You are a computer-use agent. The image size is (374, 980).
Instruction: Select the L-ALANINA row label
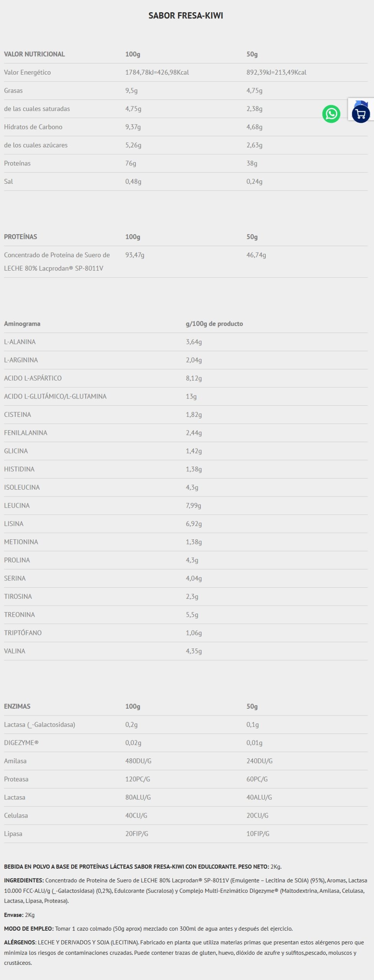(20, 342)
